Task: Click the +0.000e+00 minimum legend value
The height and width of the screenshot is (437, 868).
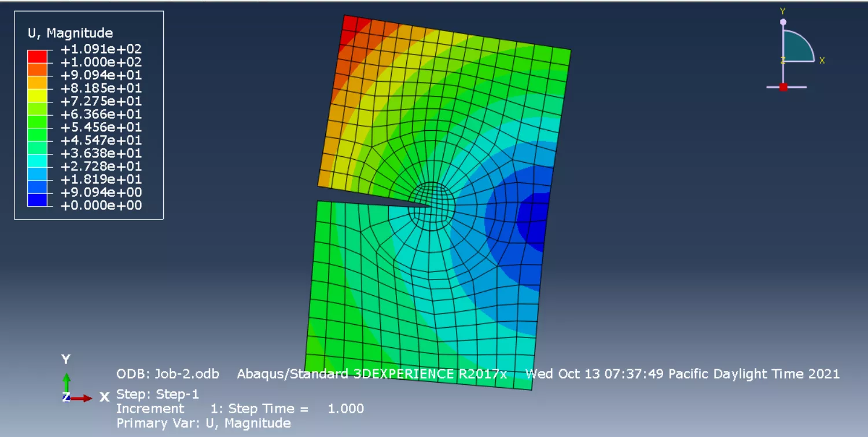Action: pos(101,205)
